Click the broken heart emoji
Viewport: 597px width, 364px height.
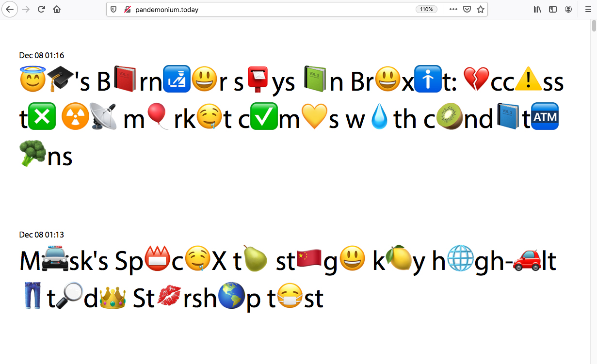point(477,79)
